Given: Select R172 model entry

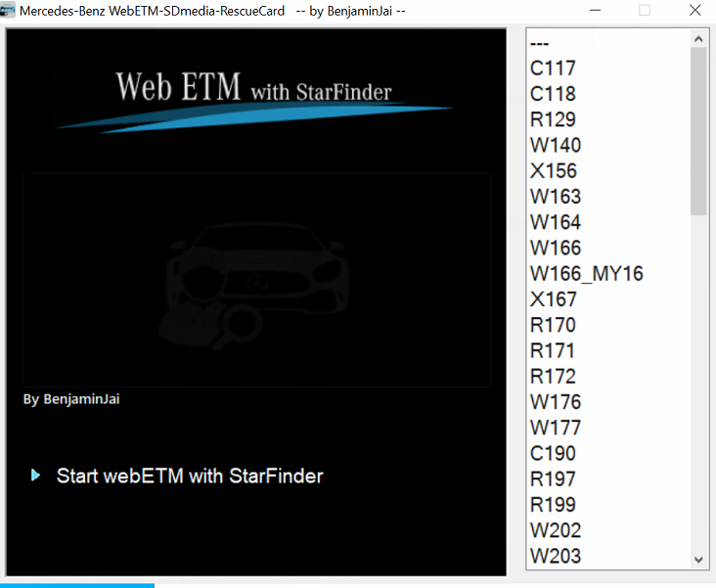Looking at the screenshot, I should tap(553, 376).
